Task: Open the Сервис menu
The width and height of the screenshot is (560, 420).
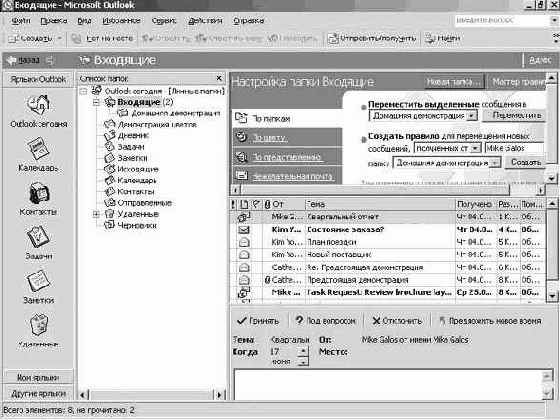Action: pos(164,21)
